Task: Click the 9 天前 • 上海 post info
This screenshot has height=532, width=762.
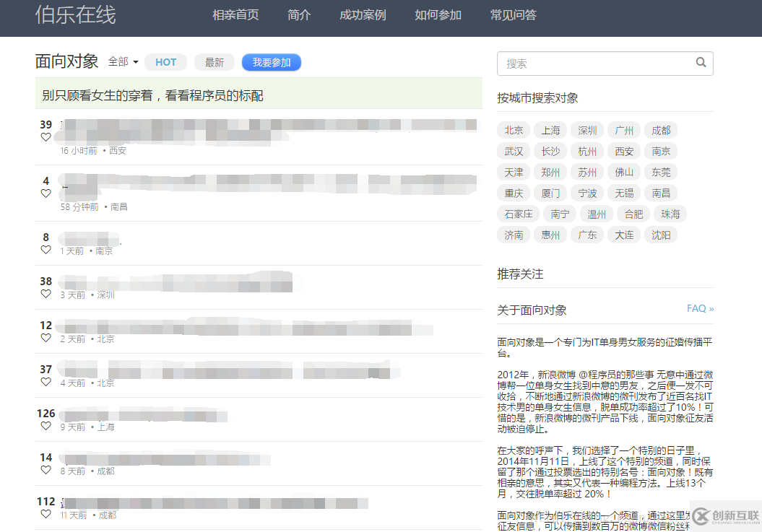Action: (87, 427)
